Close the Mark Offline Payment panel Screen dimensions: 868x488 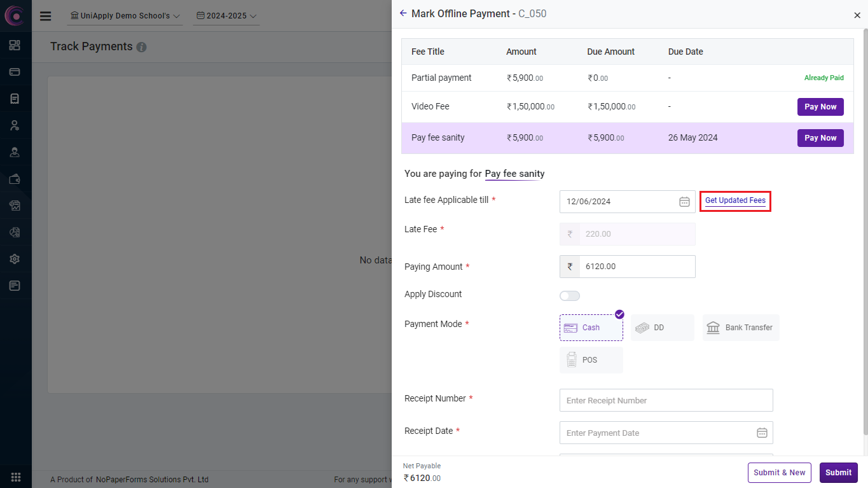click(857, 15)
